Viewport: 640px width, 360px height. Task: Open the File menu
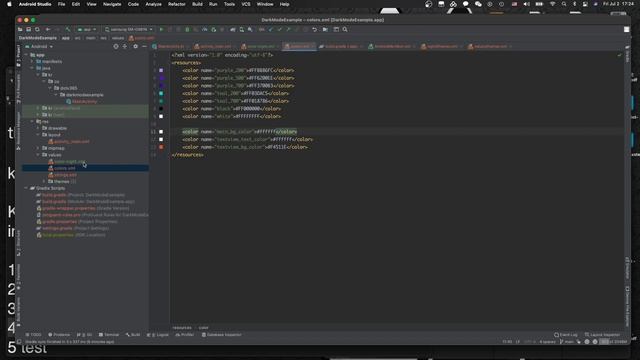pos(61,4)
